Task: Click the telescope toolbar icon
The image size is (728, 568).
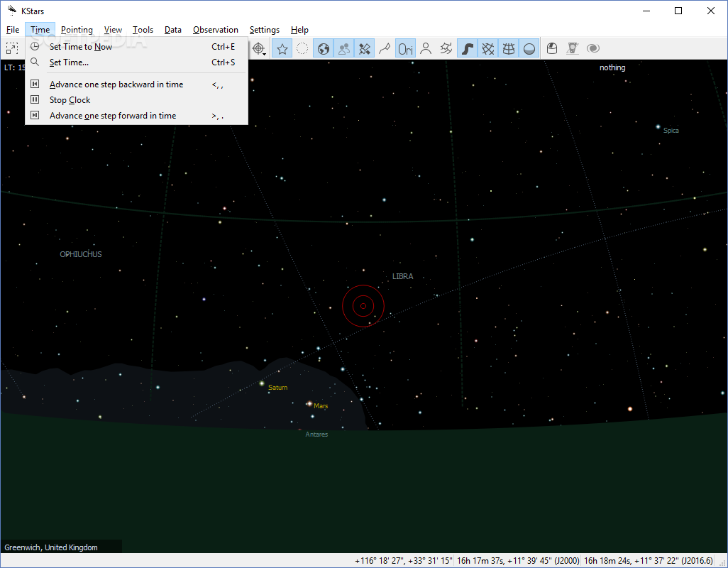Action: (573, 48)
